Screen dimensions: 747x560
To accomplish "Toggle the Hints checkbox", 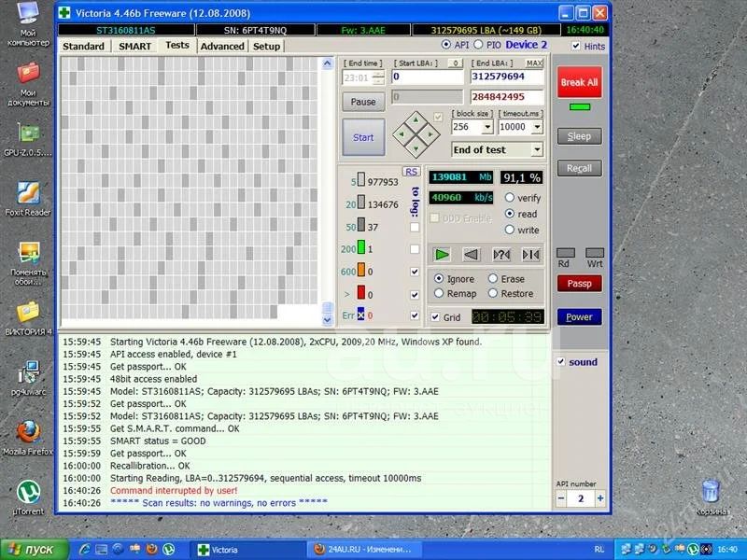I will (x=576, y=46).
